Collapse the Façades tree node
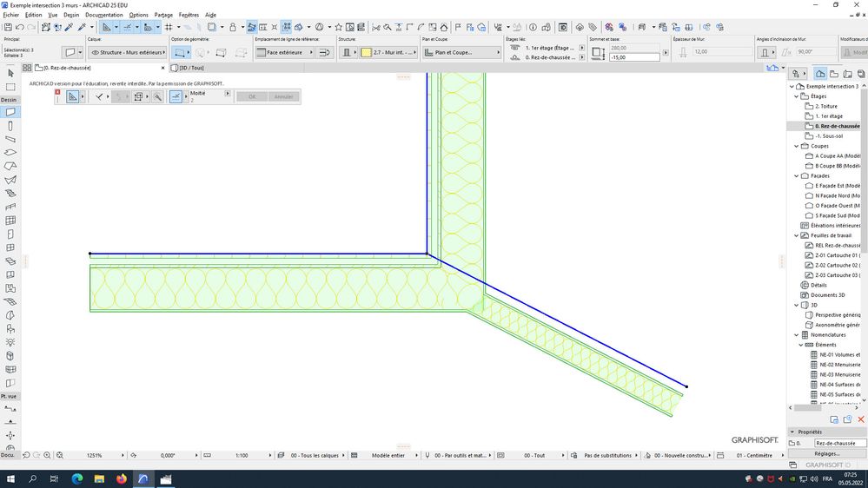 (x=797, y=176)
